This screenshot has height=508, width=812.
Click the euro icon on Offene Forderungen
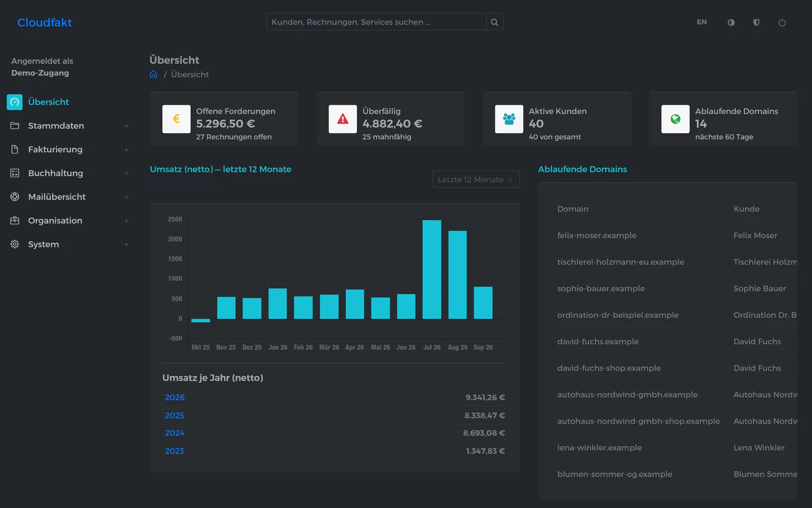pyautogui.click(x=176, y=119)
